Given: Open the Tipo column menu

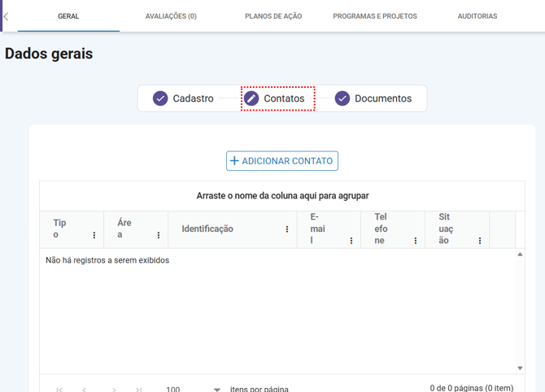Looking at the screenshot, I should (x=94, y=235).
